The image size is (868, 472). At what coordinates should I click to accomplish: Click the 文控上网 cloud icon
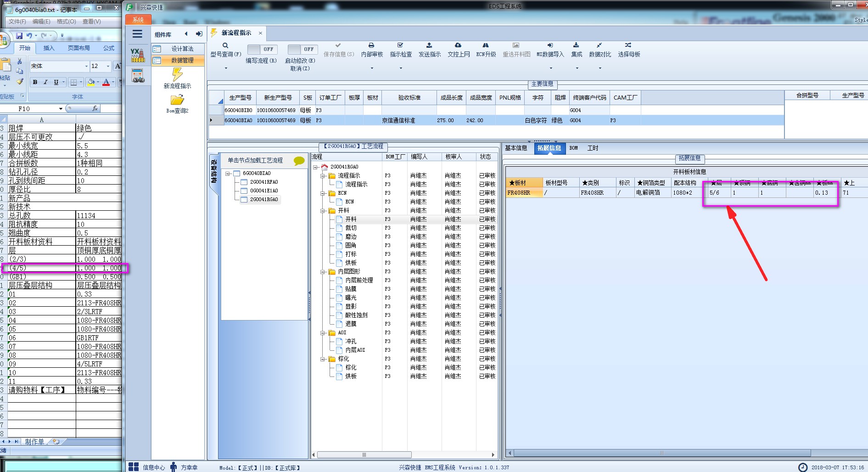coord(458,45)
